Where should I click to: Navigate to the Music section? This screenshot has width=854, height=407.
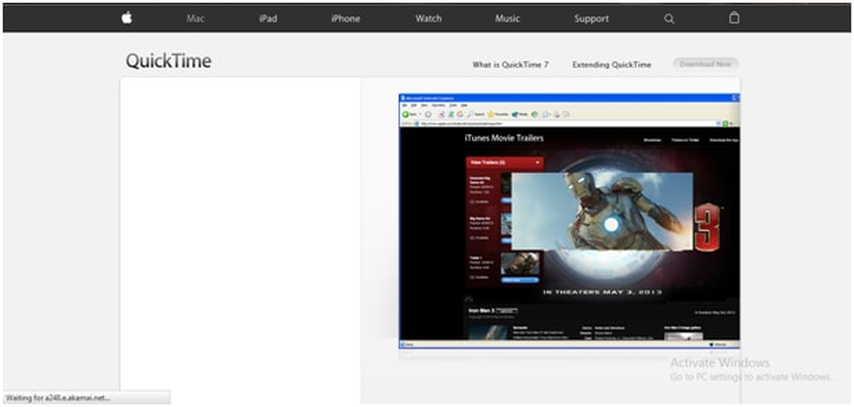coord(508,19)
